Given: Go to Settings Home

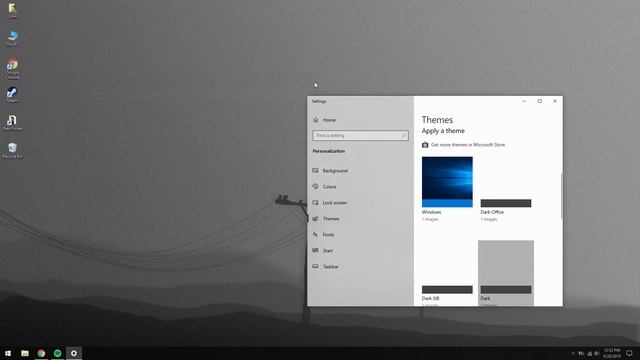Looking at the screenshot, I should (x=324, y=120).
